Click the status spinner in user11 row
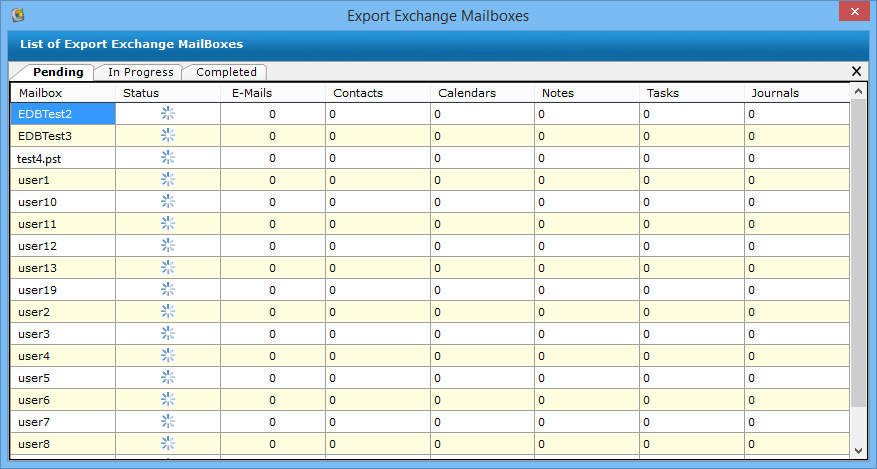The image size is (877, 469). 168,224
